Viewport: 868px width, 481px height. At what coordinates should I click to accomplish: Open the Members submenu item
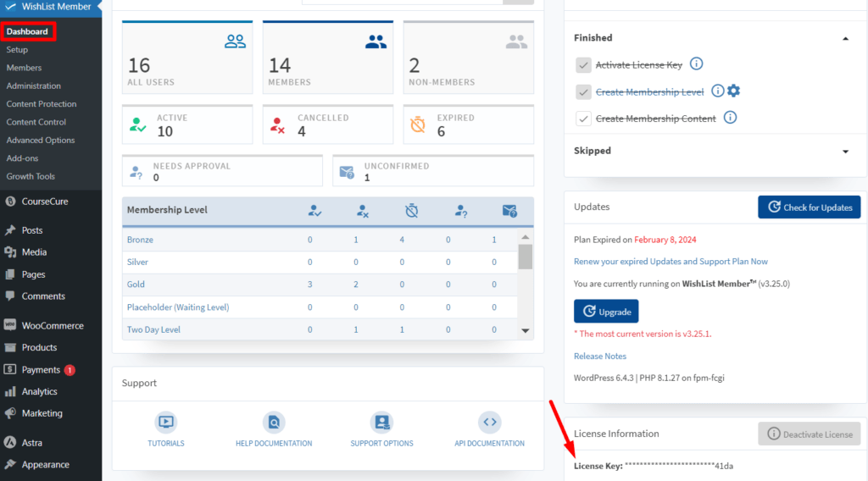tap(24, 68)
